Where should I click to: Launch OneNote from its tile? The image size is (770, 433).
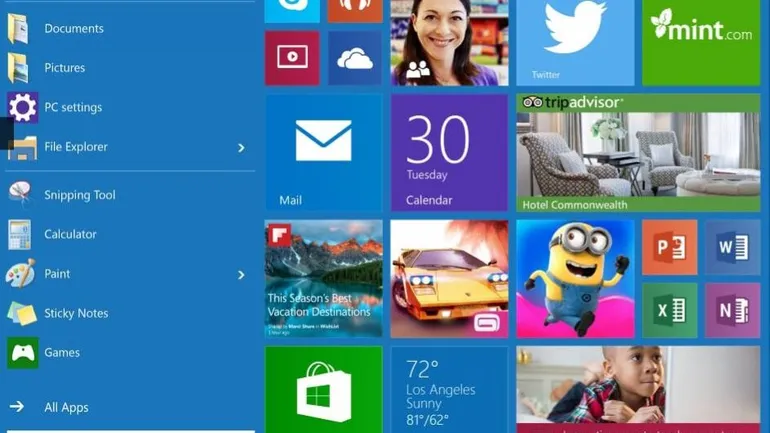point(733,310)
